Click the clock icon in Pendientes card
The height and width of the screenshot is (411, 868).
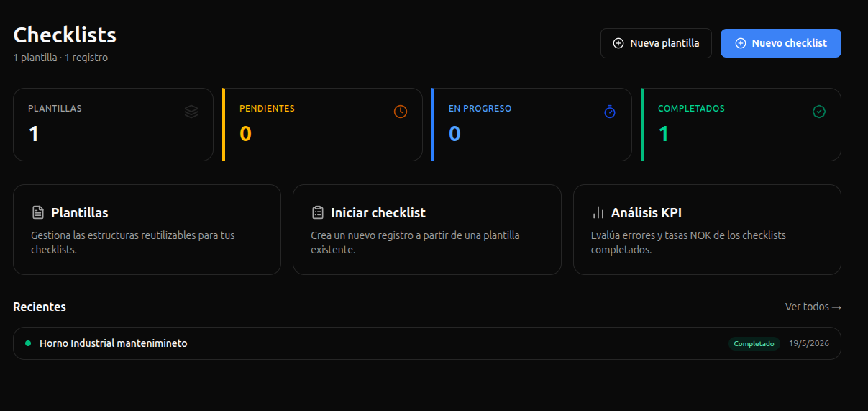401,112
